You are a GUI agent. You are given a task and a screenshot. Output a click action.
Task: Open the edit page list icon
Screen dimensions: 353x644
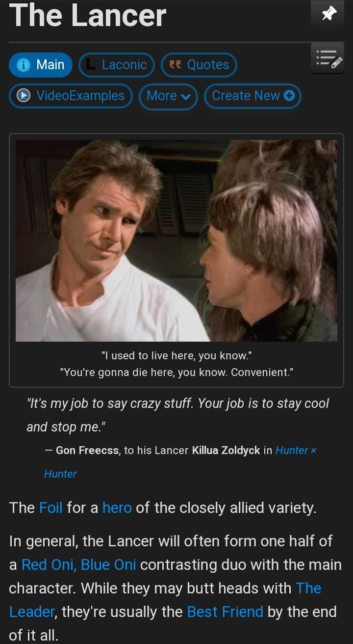tap(328, 58)
